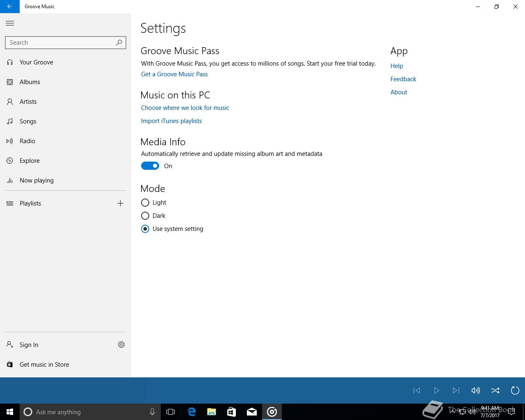Image resolution: width=525 pixels, height=420 pixels.
Task: Click the Now playing bars icon
Action: pos(10,180)
